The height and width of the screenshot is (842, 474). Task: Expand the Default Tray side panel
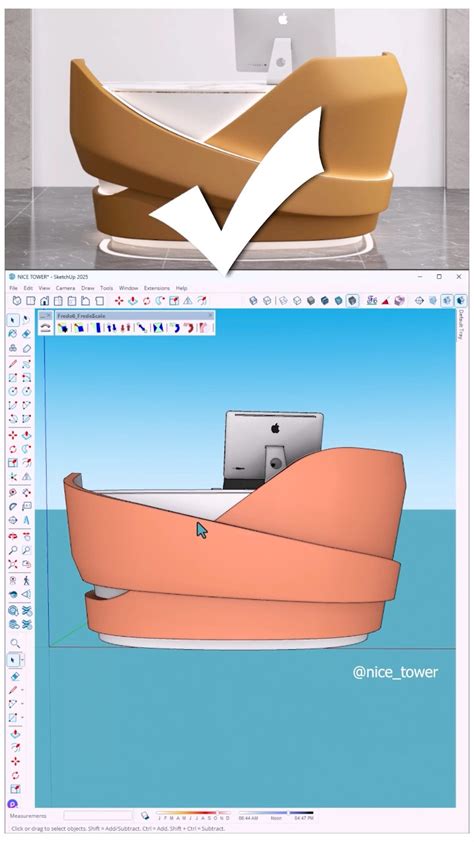pyautogui.click(x=460, y=324)
